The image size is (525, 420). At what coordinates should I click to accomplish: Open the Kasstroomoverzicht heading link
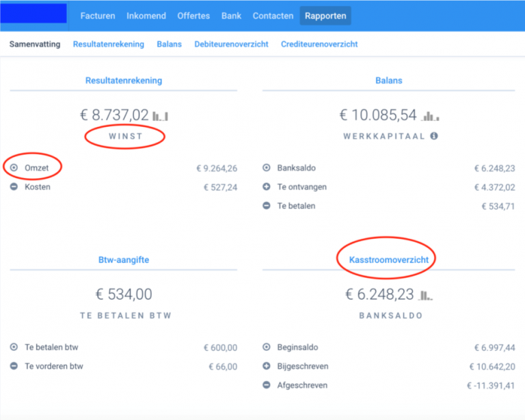coord(389,260)
